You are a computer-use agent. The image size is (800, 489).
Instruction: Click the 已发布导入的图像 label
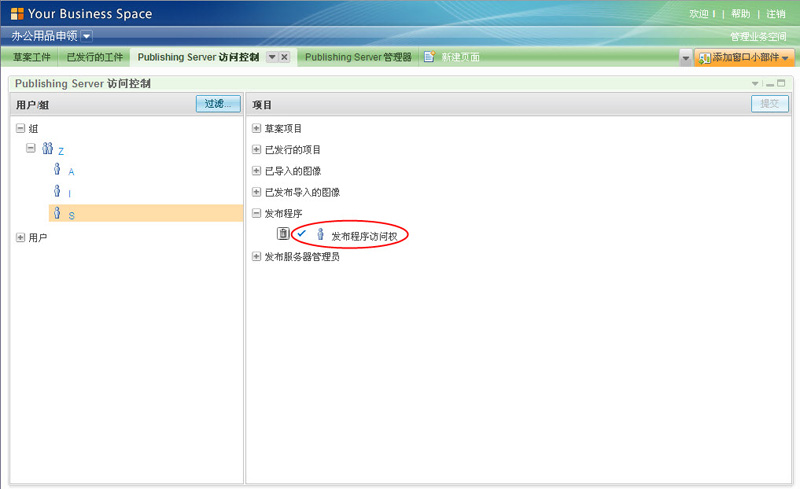tap(302, 192)
